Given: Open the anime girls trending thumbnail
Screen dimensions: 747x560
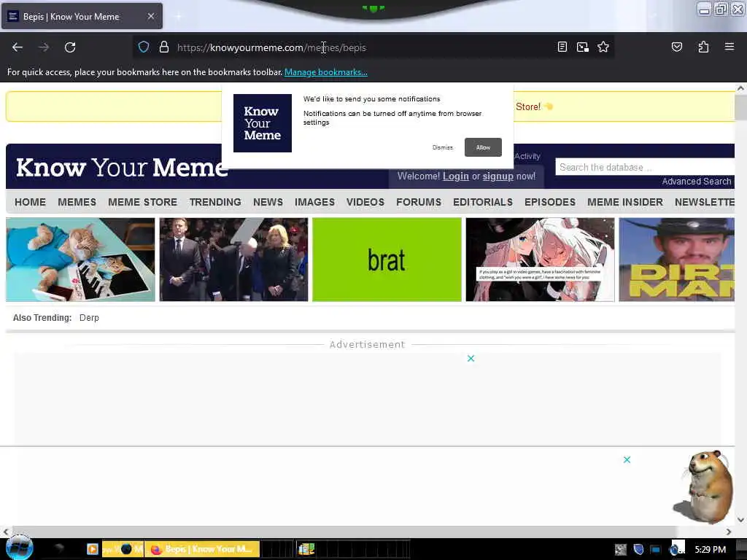Looking at the screenshot, I should 541,260.
